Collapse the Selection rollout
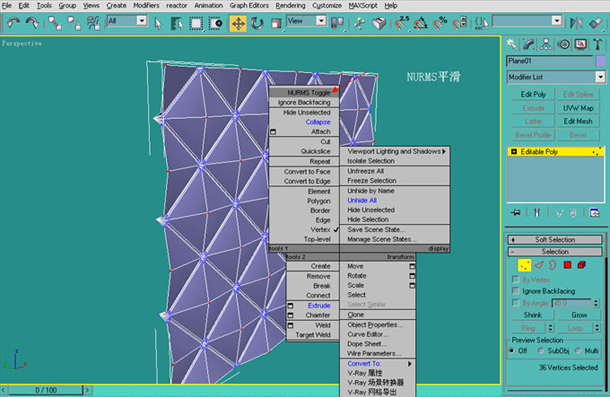 point(555,252)
